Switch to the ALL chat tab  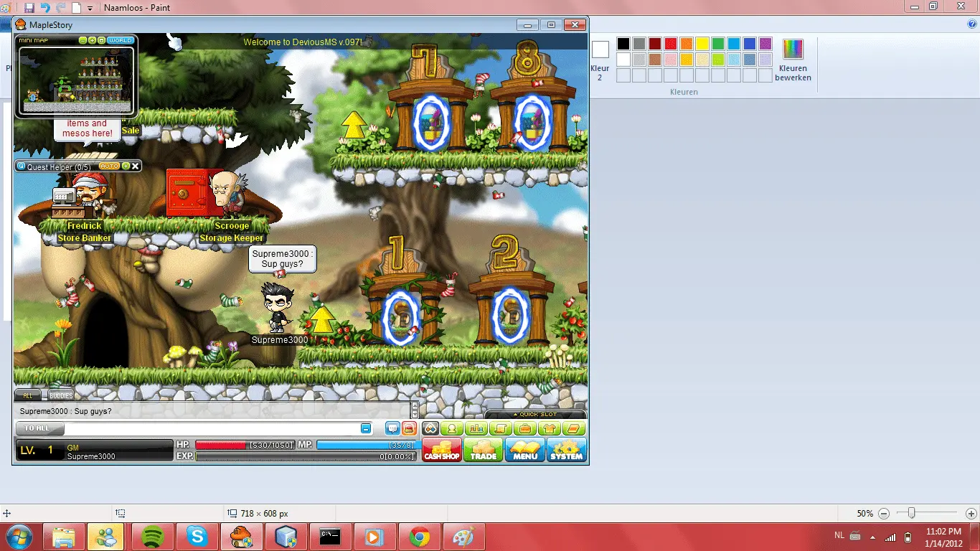click(28, 395)
